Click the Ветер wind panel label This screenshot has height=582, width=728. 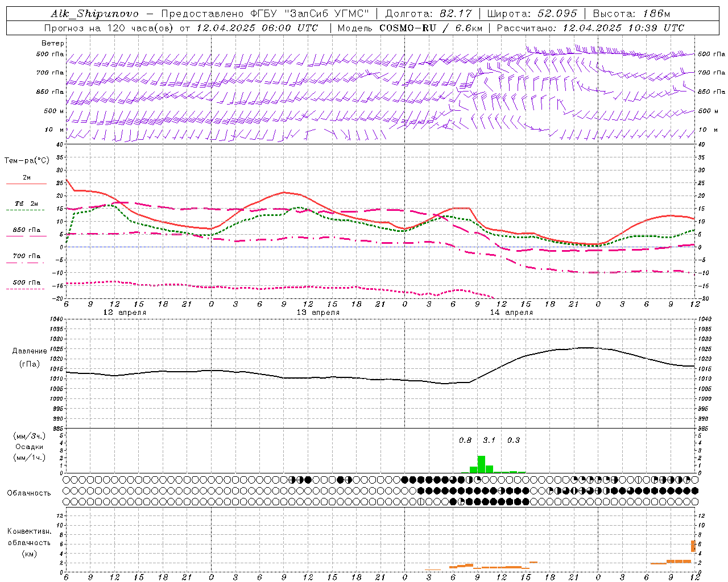(x=53, y=43)
